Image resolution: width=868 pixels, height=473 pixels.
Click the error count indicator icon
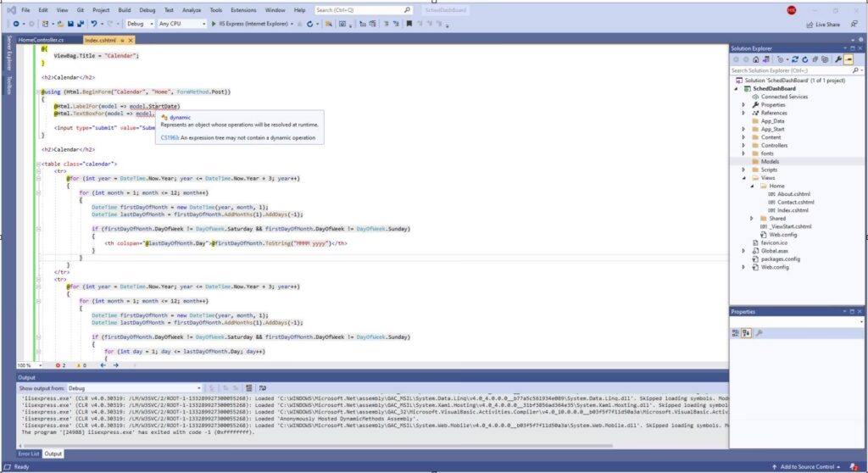click(59, 365)
